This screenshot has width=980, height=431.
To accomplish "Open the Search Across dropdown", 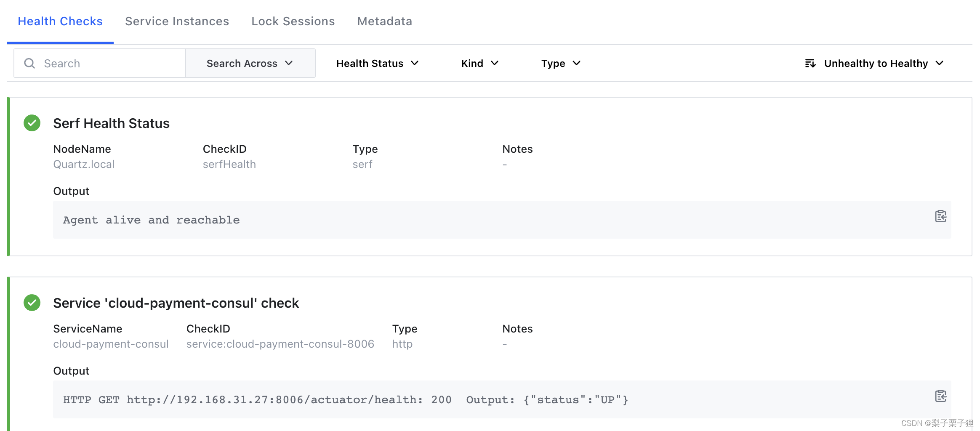I will click(x=250, y=63).
